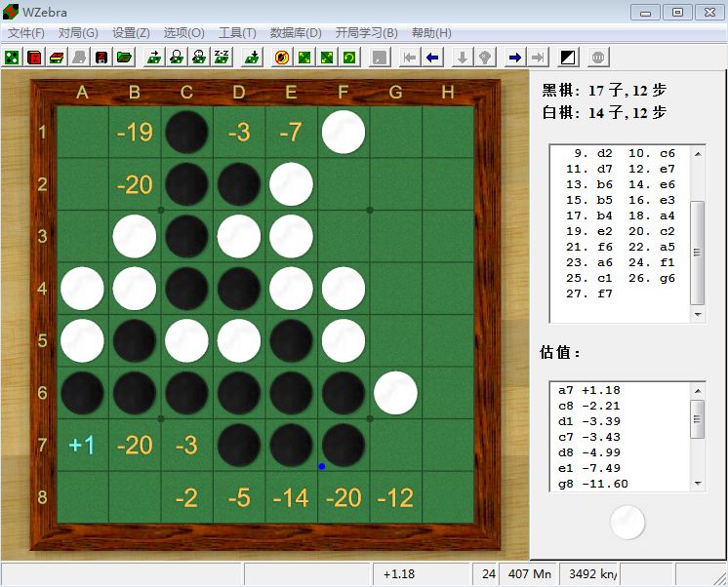Click the board with right arrow icon
728x587 pixels.
click(x=154, y=58)
